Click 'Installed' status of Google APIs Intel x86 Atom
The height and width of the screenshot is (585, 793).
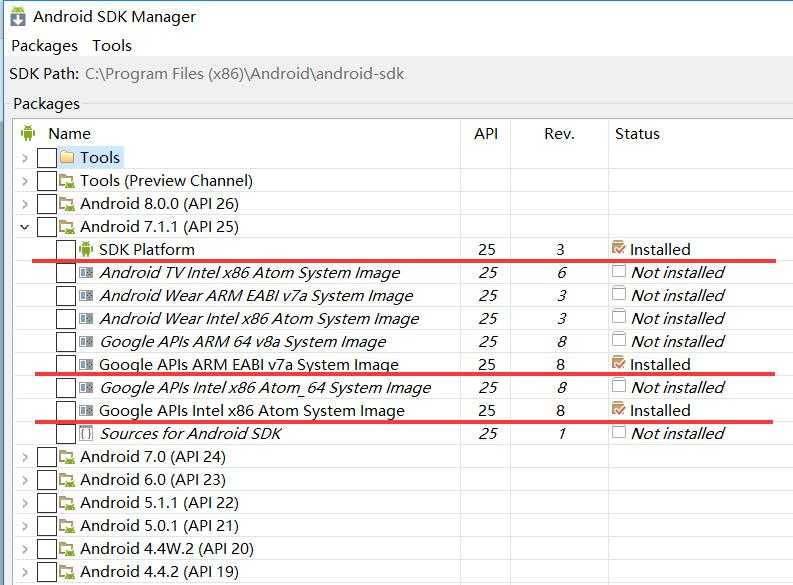pyautogui.click(x=660, y=411)
